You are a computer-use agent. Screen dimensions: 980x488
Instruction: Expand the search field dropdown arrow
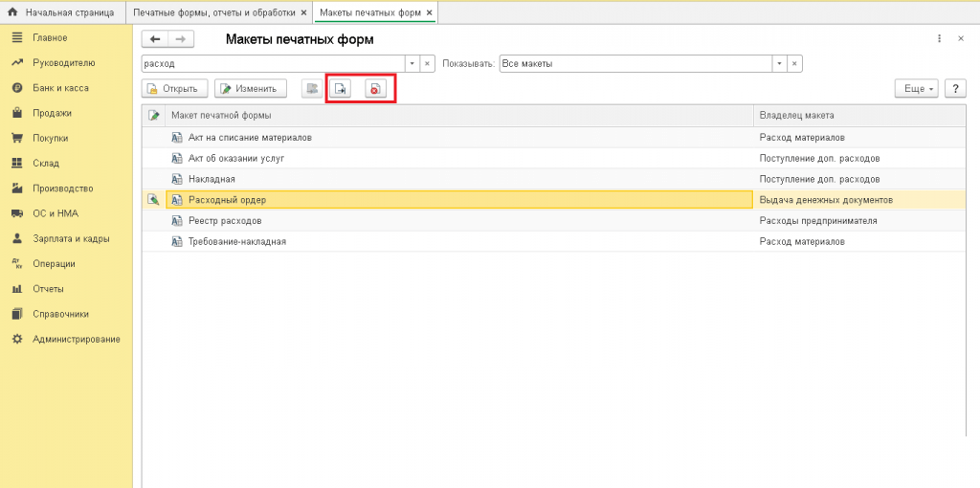click(x=412, y=63)
